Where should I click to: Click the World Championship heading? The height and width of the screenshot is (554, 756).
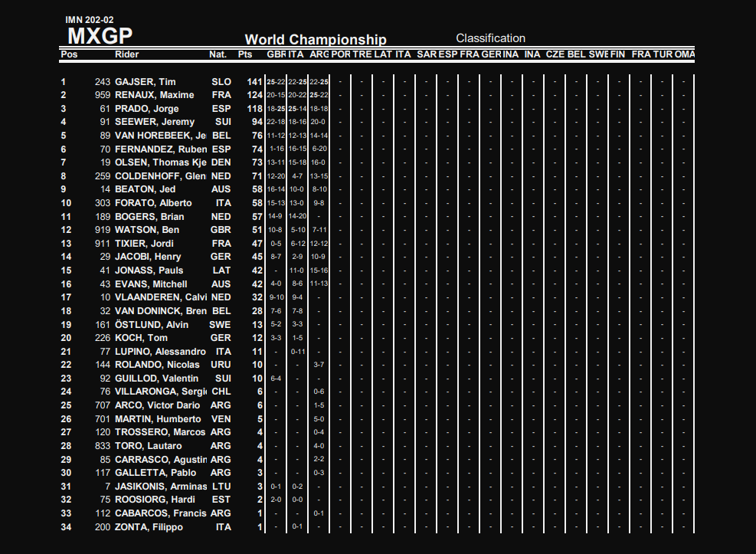[x=315, y=40]
